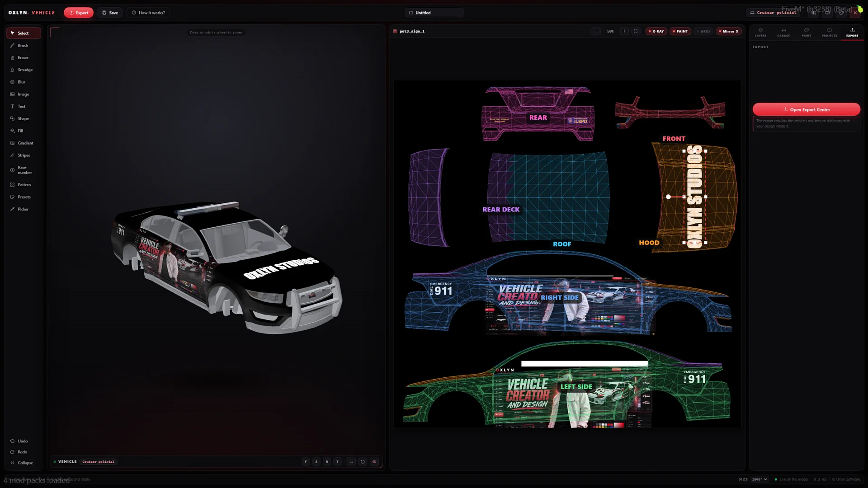This screenshot has height=488, width=868.
Task: Activate the Blur tool
Action: (24, 82)
